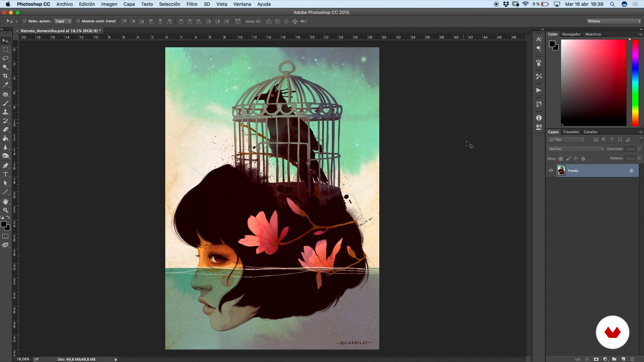Screen dimensions: 644x362
Task: Open the Paragraph panel icon
Action: [539, 49]
